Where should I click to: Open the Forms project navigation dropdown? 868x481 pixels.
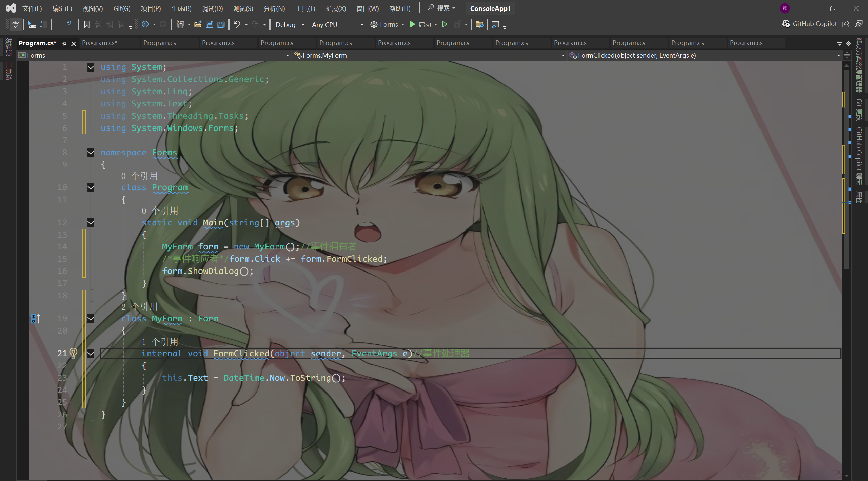(154, 55)
